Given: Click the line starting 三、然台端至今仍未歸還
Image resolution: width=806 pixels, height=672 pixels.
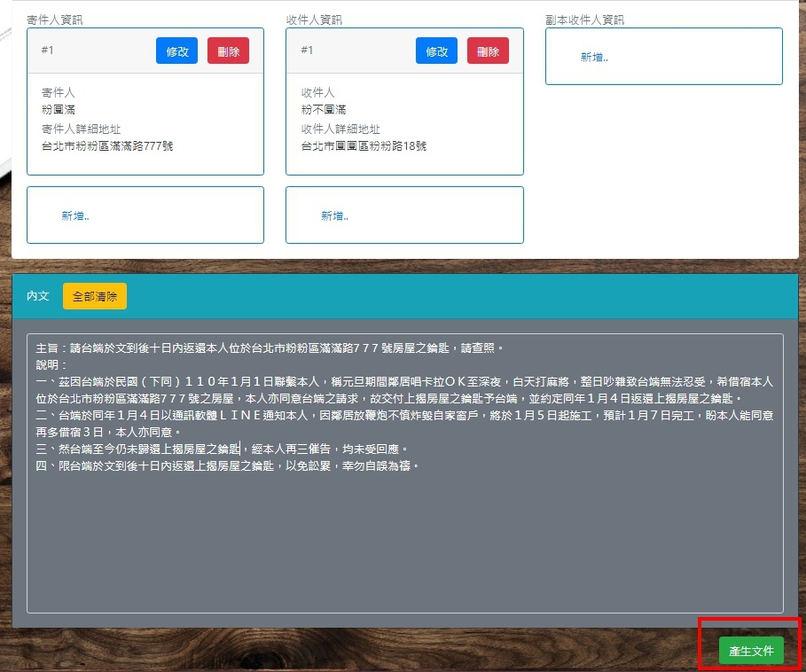Looking at the screenshot, I should click(222, 449).
